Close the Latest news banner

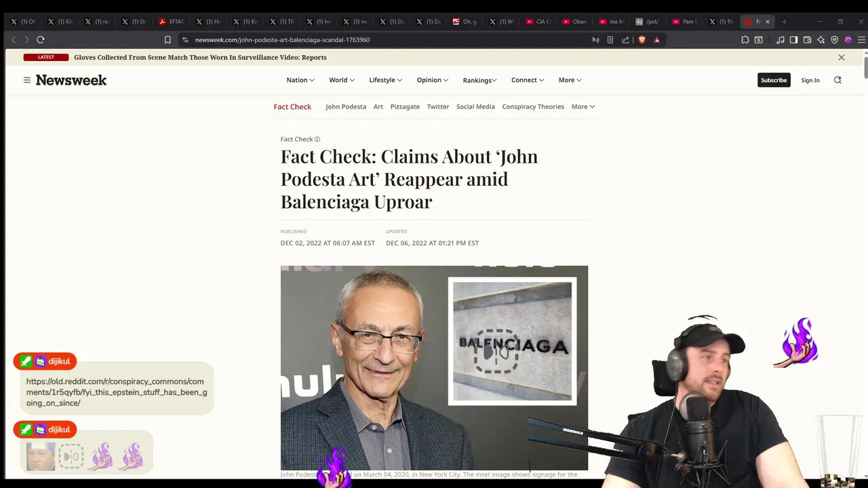tap(842, 58)
